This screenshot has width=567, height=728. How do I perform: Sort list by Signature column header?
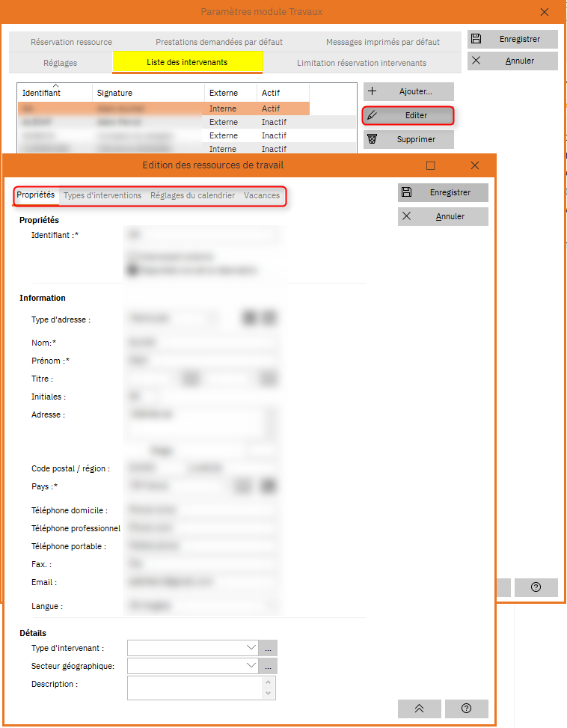pos(148,93)
